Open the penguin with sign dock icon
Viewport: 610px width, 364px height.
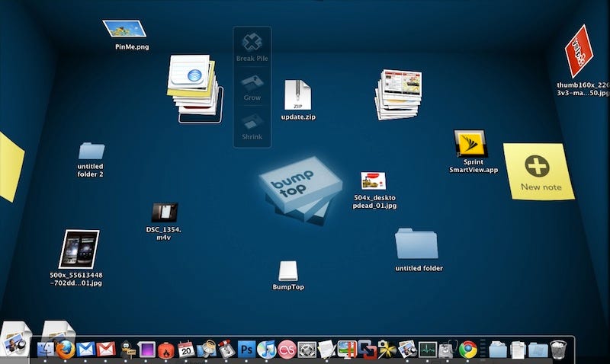[127, 350]
